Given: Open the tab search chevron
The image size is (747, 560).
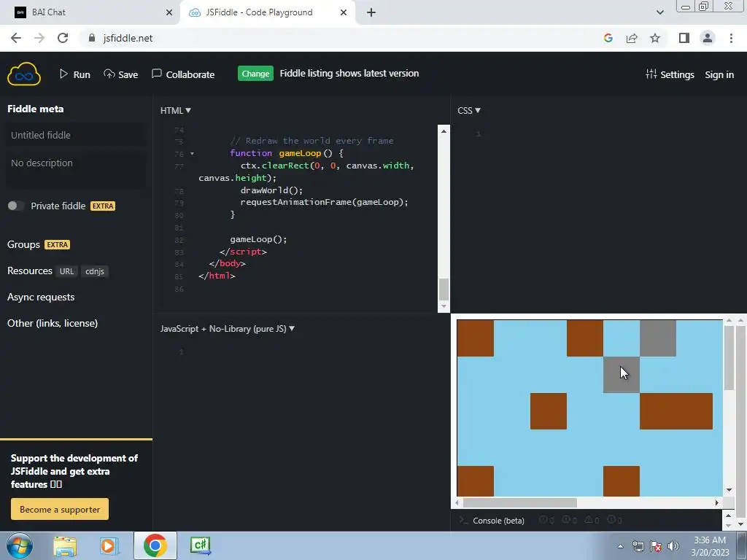Looking at the screenshot, I should pos(659,12).
